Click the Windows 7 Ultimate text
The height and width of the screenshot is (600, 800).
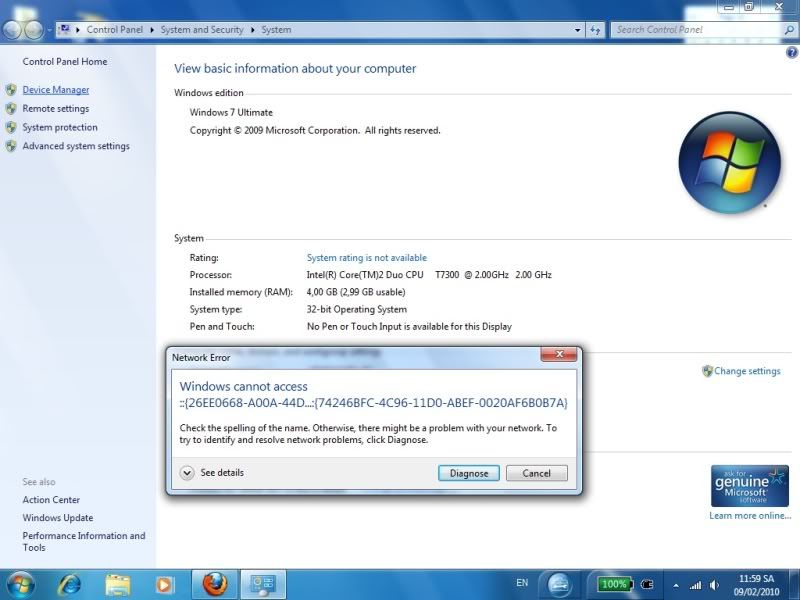pyautogui.click(x=231, y=112)
